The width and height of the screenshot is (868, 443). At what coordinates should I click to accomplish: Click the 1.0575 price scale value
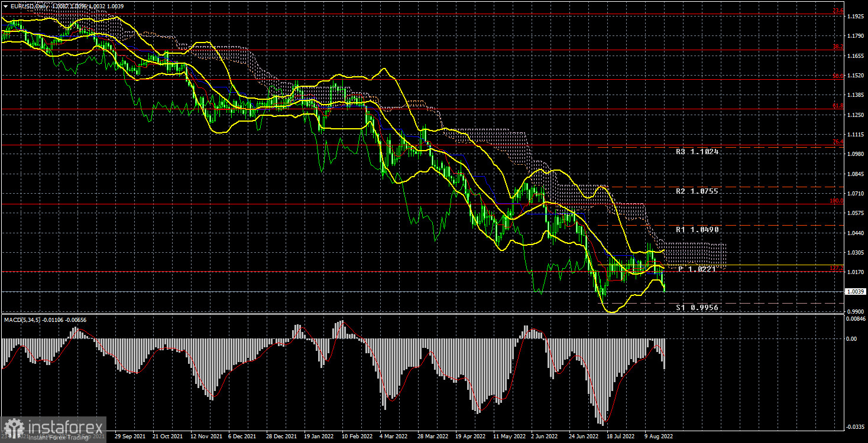pyautogui.click(x=856, y=213)
